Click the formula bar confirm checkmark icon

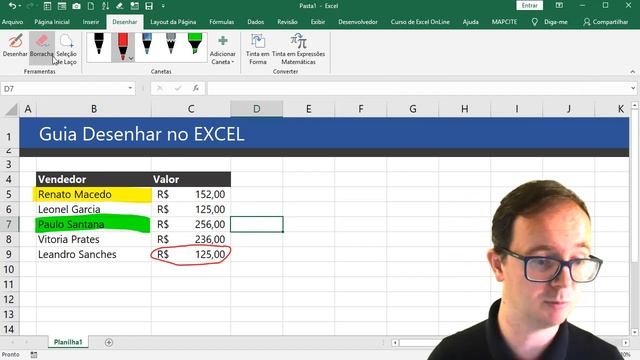click(x=178, y=88)
